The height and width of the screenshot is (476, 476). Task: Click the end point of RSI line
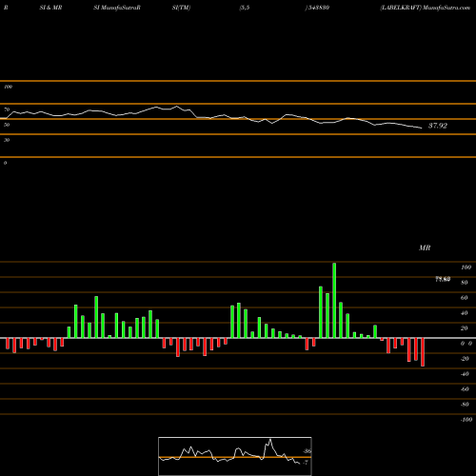coord(422,129)
